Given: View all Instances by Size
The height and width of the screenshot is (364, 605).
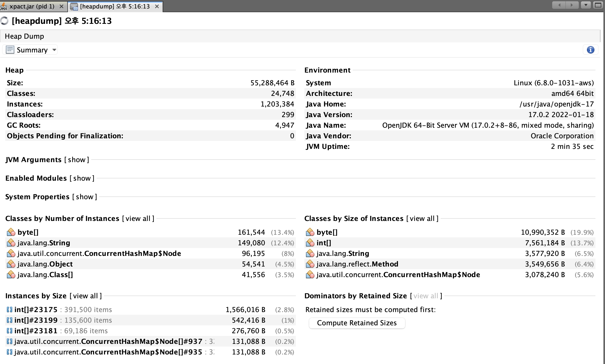Looking at the screenshot, I should (85, 296).
